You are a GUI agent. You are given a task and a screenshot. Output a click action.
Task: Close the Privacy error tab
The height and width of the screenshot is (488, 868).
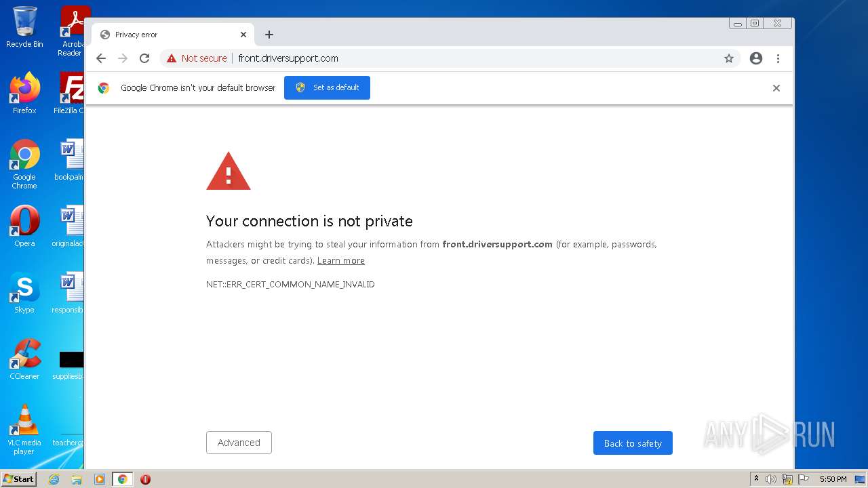click(x=243, y=35)
